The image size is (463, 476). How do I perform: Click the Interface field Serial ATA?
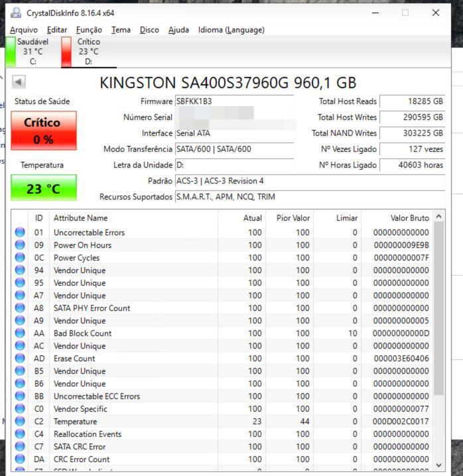click(234, 133)
